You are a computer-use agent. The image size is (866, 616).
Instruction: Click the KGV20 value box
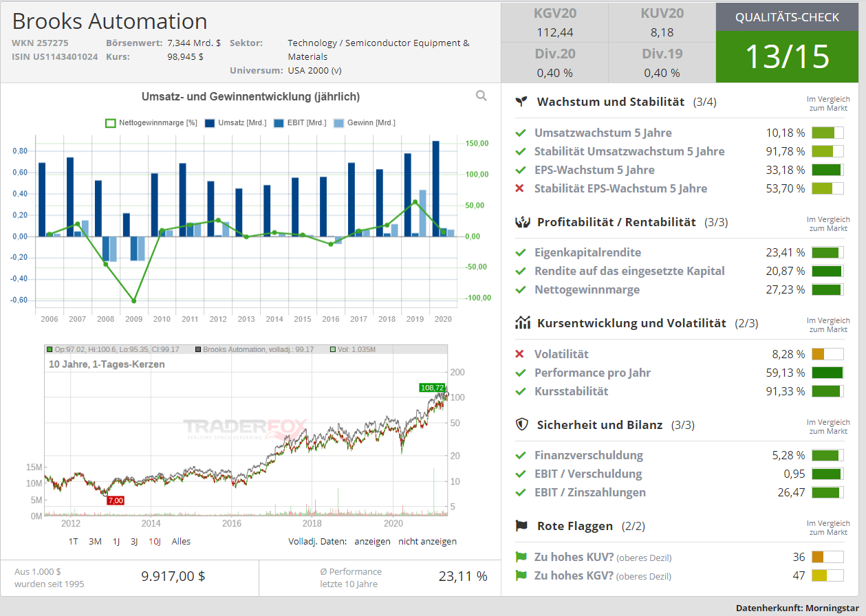(x=554, y=23)
